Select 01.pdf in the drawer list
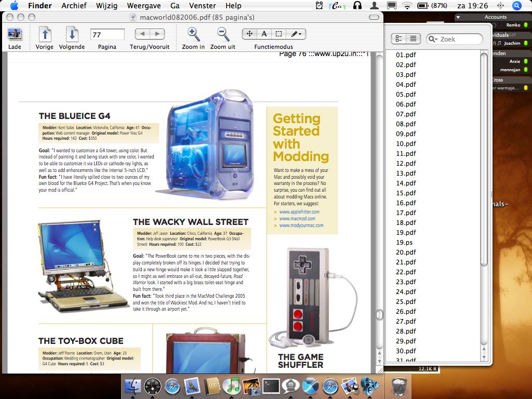532x399 pixels. pyautogui.click(x=406, y=55)
